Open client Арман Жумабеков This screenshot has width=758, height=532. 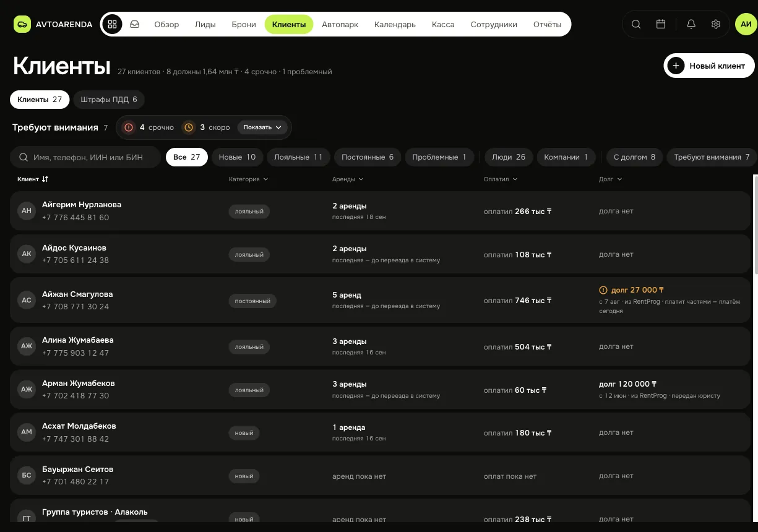[380, 390]
